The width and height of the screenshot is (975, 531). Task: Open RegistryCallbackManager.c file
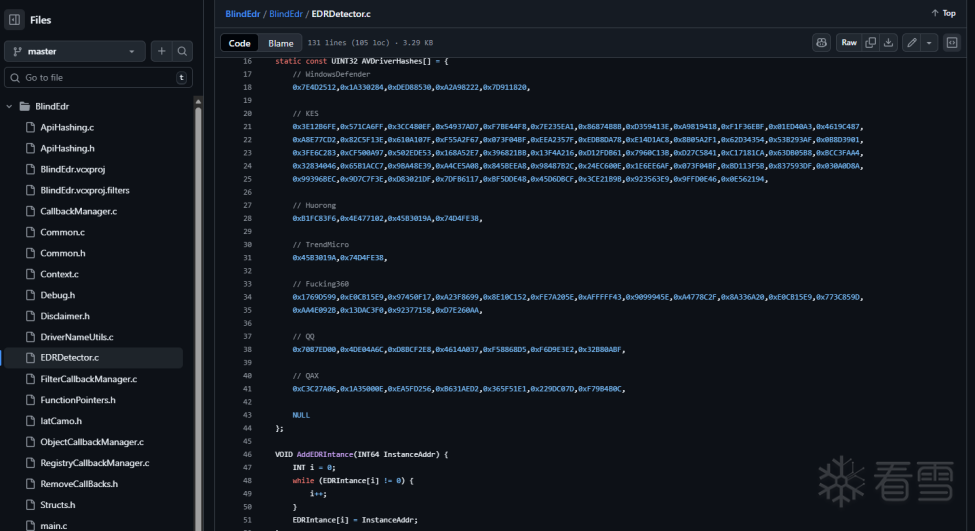click(x=95, y=463)
